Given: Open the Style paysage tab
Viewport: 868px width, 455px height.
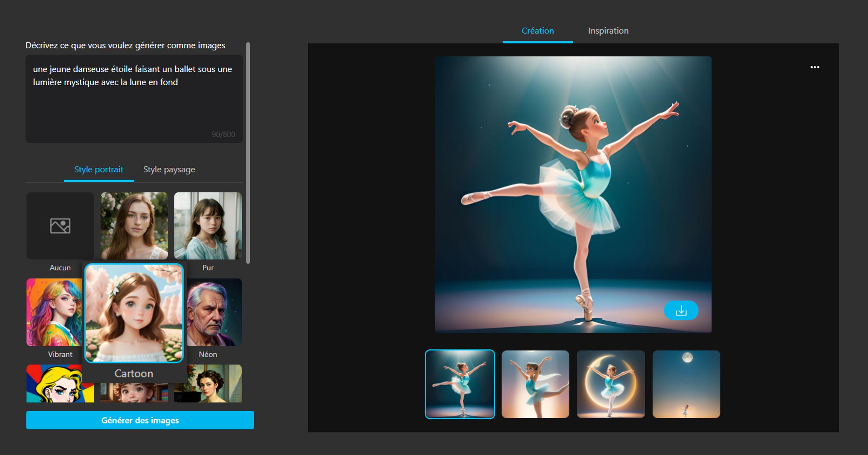Looking at the screenshot, I should point(169,169).
